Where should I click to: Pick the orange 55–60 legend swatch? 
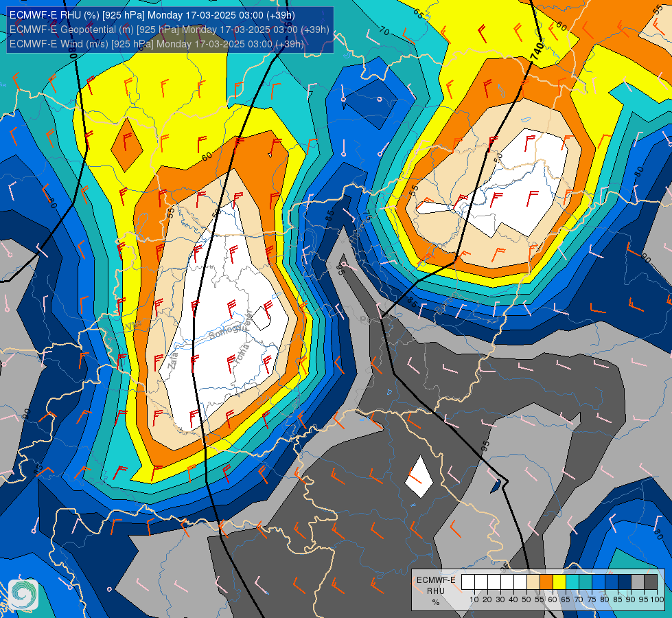pos(546,582)
